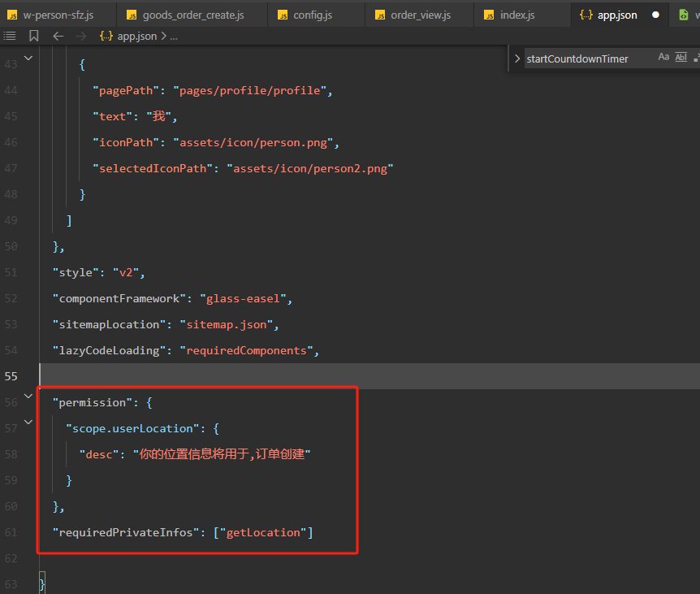Expand the replace field in the find widget
The width and height of the screenshot is (700, 594).
(x=517, y=59)
